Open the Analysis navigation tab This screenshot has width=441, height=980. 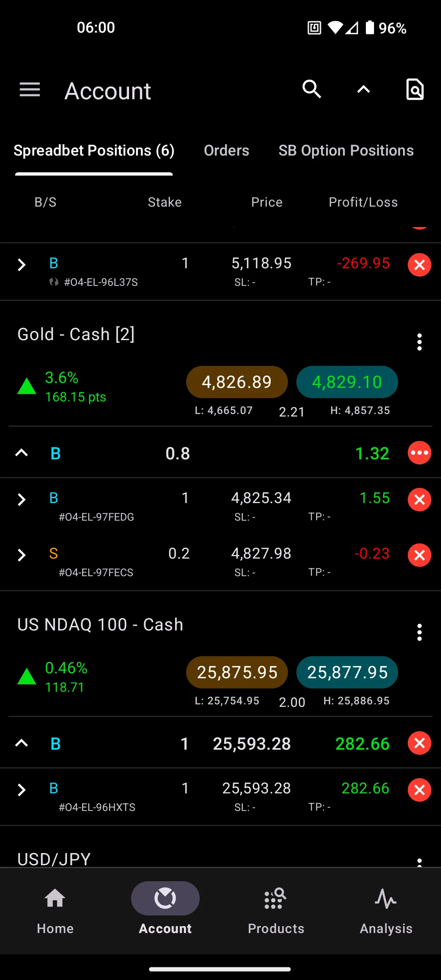[x=386, y=910]
